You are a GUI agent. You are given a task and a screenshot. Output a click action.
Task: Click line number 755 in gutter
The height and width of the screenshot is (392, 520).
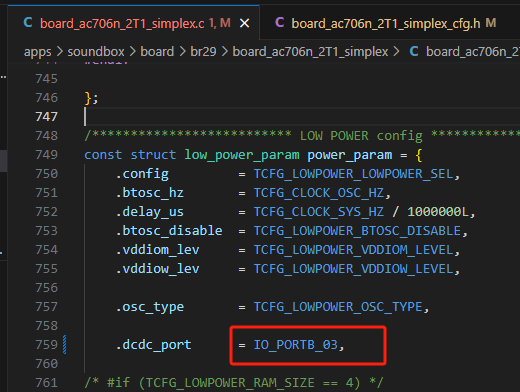pyautogui.click(x=46, y=269)
